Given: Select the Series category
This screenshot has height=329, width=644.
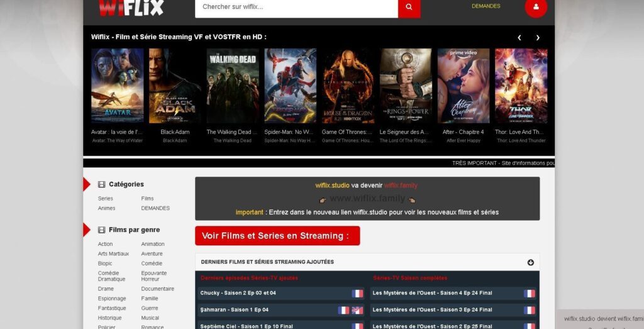Looking at the screenshot, I should [x=106, y=198].
